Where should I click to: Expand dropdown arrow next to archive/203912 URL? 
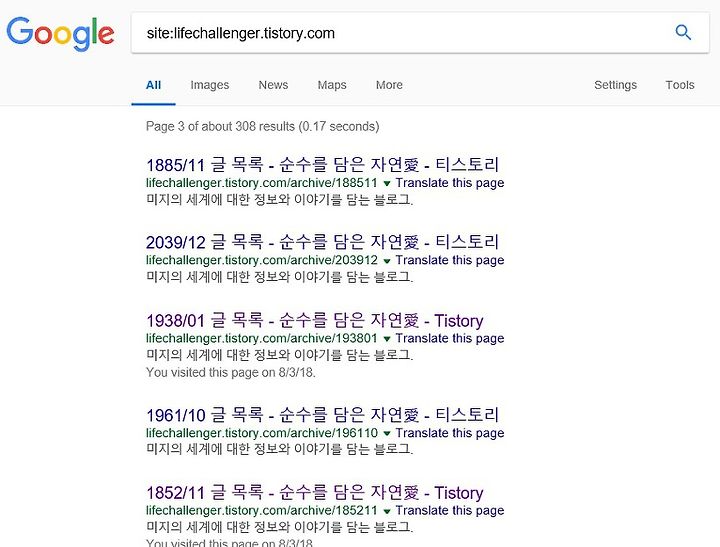click(387, 260)
